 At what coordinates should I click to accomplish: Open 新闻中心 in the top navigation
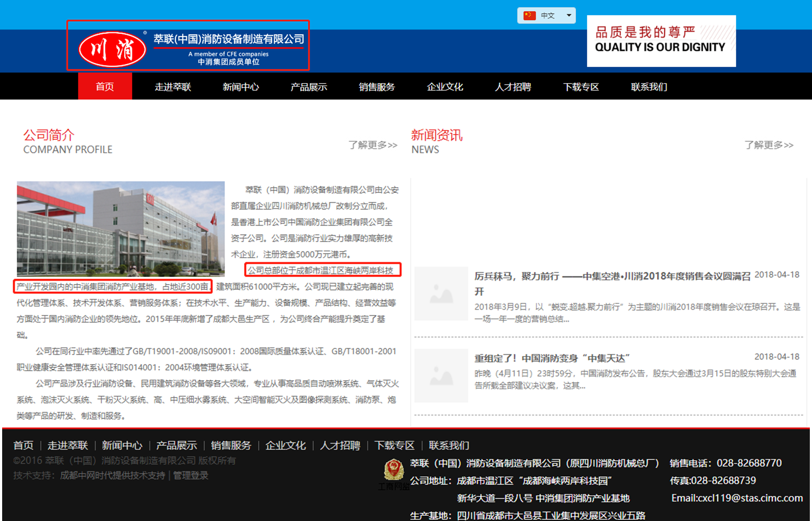point(241,87)
